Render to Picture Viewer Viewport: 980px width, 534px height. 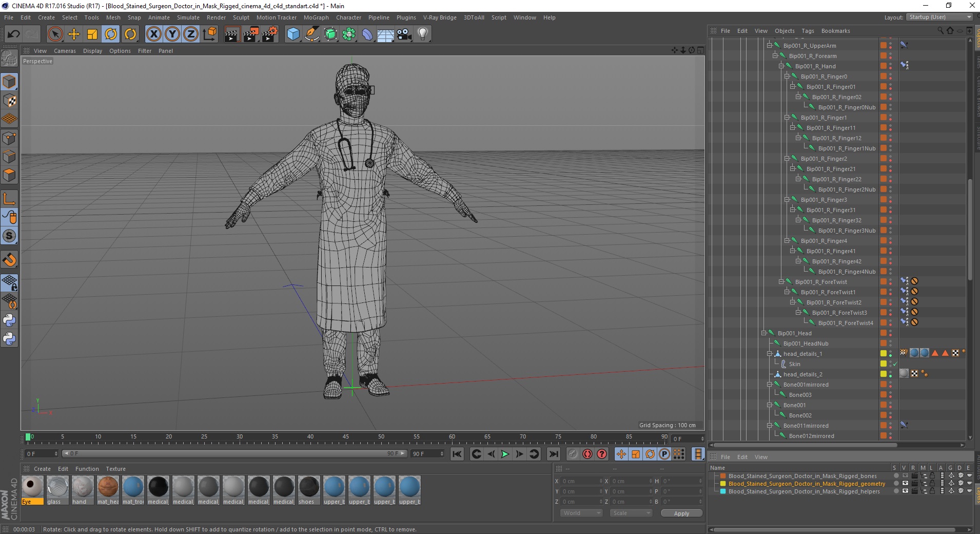pyautogui.click(x=251, y=34)
